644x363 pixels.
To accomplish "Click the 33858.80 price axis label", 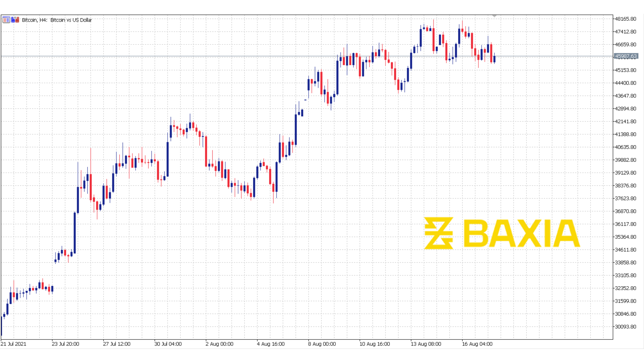I will pyautogui.click(x=626, y=263).
